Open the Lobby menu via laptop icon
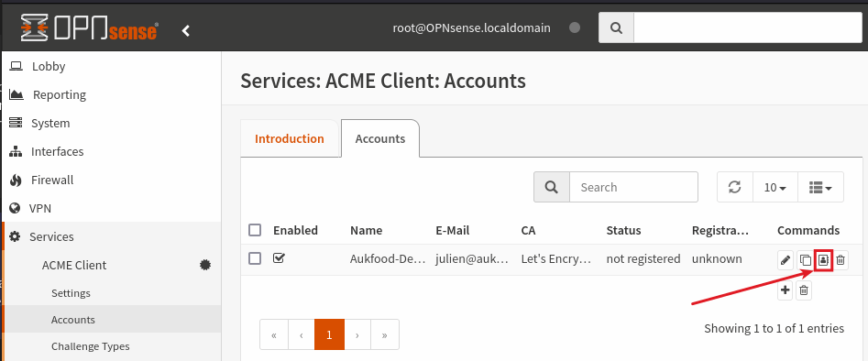868x361 pixels. (16, 67)
